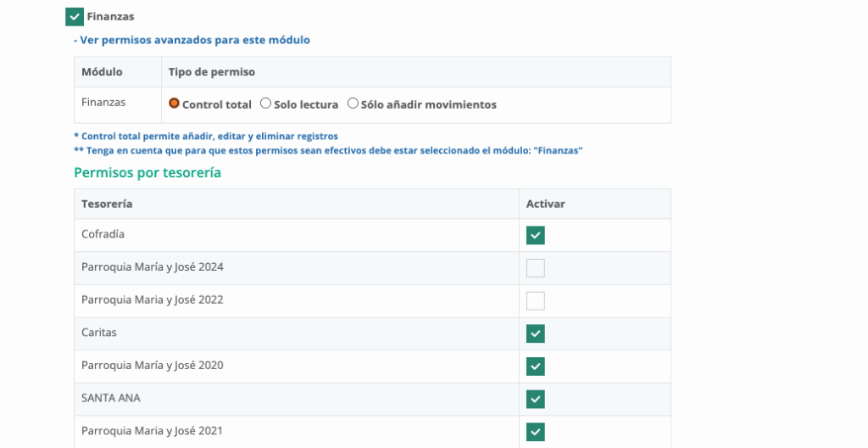Uncheck the Caritas treasury checkbox

tap(535, 333)
